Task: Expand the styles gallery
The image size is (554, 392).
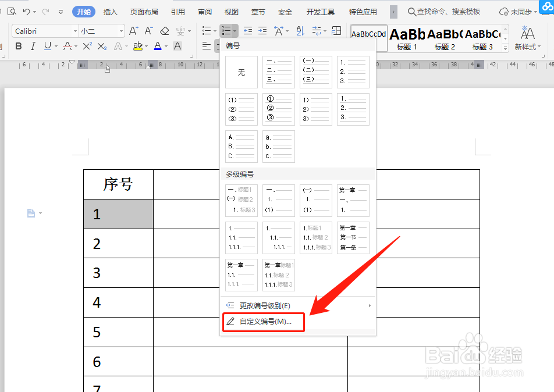Action: click(506, 48)
